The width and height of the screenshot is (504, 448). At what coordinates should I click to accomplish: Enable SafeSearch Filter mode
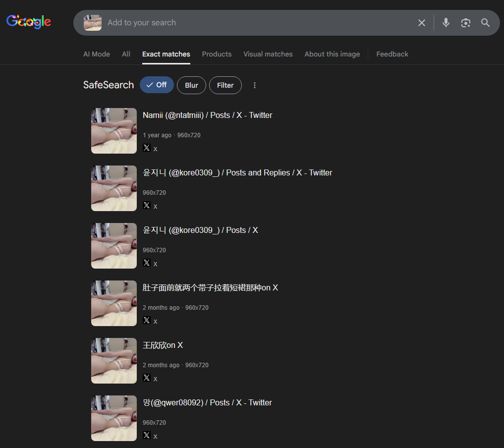click(x=225, y=85)
